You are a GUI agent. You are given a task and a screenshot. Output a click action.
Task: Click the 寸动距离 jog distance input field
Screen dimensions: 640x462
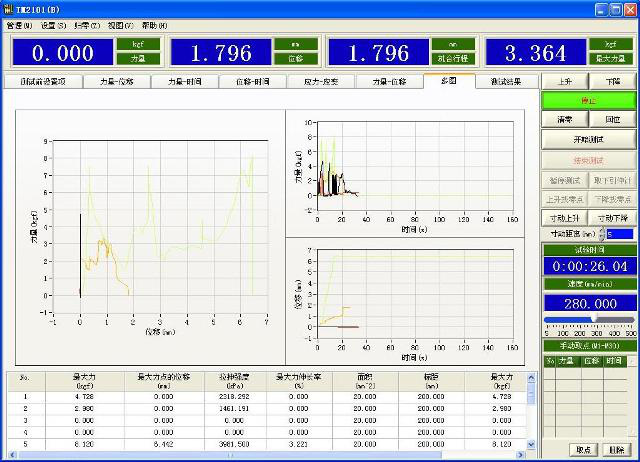[618, 234]
